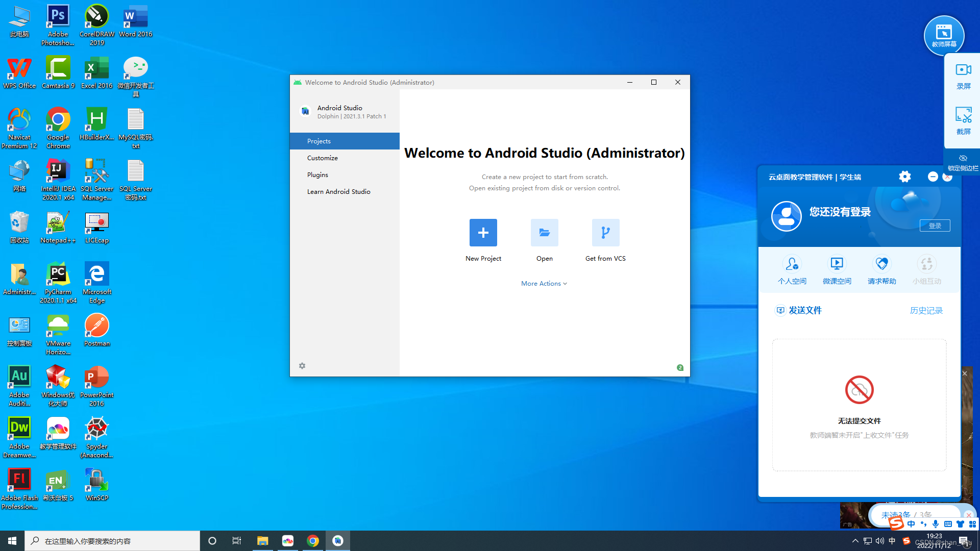Click the Windows taskbar search box

click(x=112, y=541)
